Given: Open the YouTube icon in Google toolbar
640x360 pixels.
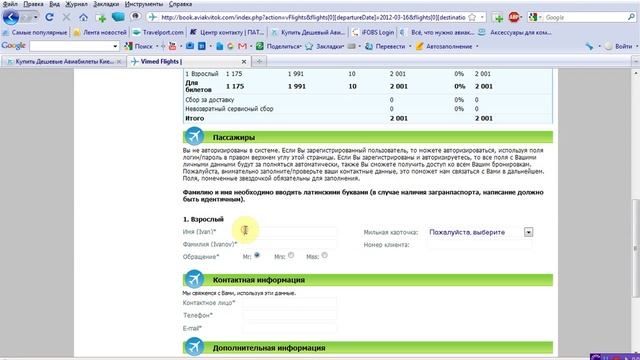Looking at the screenshot, I should pyautogui.click(x=172, y=47).
